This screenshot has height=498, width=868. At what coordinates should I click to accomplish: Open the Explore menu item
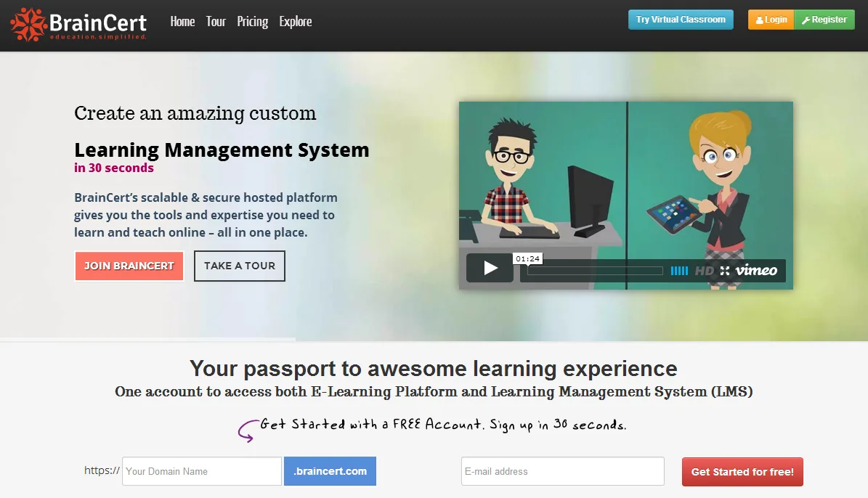click(x=296, y=22)
